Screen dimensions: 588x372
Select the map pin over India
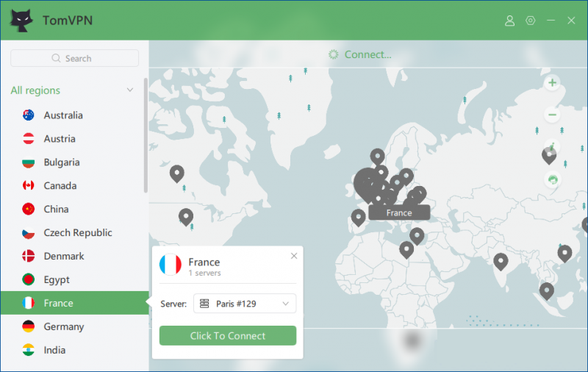[x=501, y=261]
